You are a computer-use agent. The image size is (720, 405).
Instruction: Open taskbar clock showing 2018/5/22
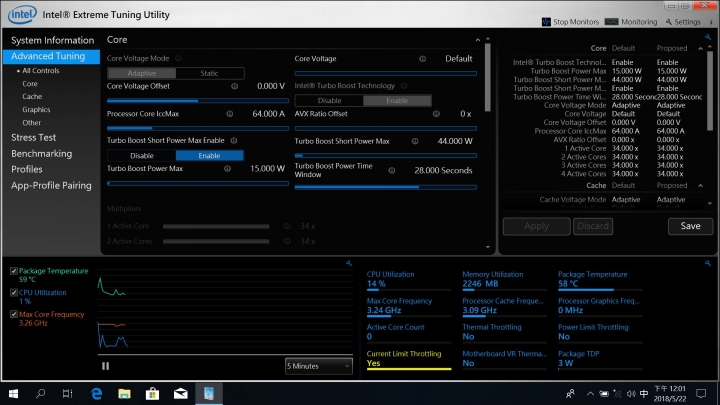(x=669, y=394)
